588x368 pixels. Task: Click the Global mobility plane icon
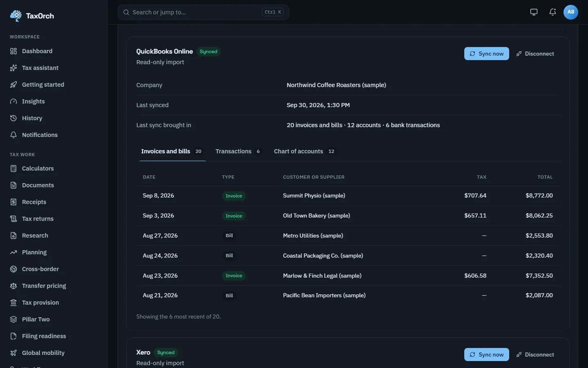tap(13, 353)
